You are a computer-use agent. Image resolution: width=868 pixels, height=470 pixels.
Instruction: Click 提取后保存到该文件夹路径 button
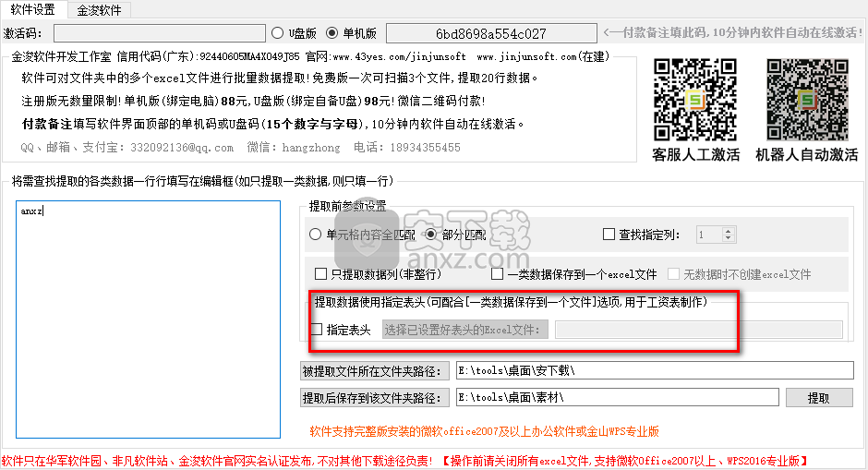point(375,398)
